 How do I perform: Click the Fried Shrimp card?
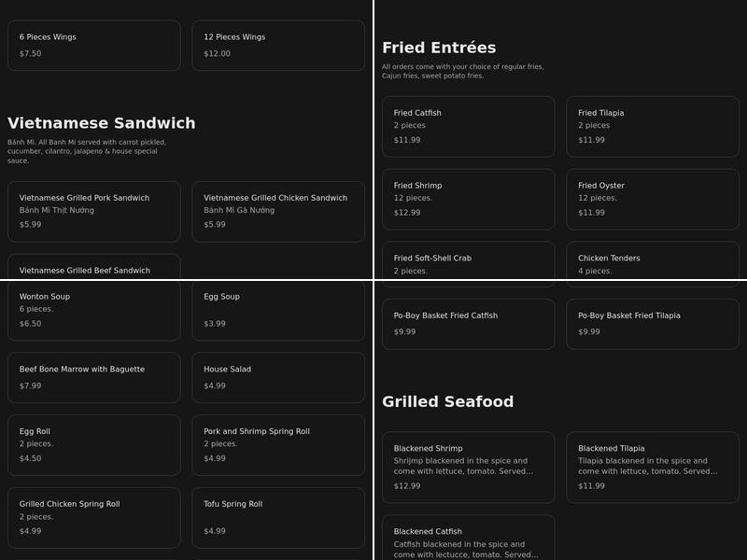[x=468, y=199]
